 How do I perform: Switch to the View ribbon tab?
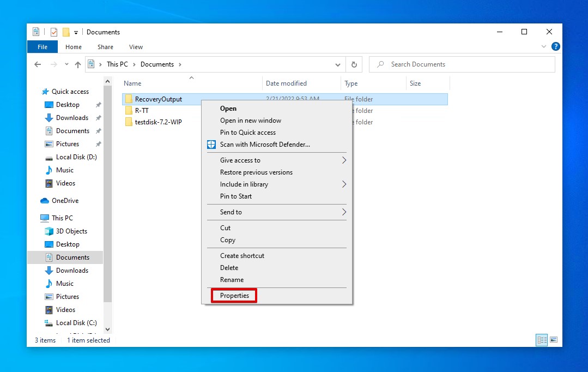pos(135,47)
